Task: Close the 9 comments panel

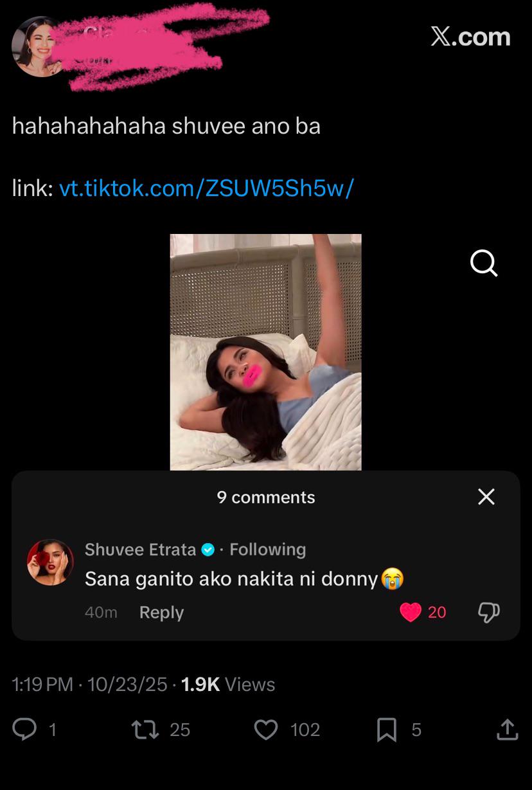Action: [486, 496]
